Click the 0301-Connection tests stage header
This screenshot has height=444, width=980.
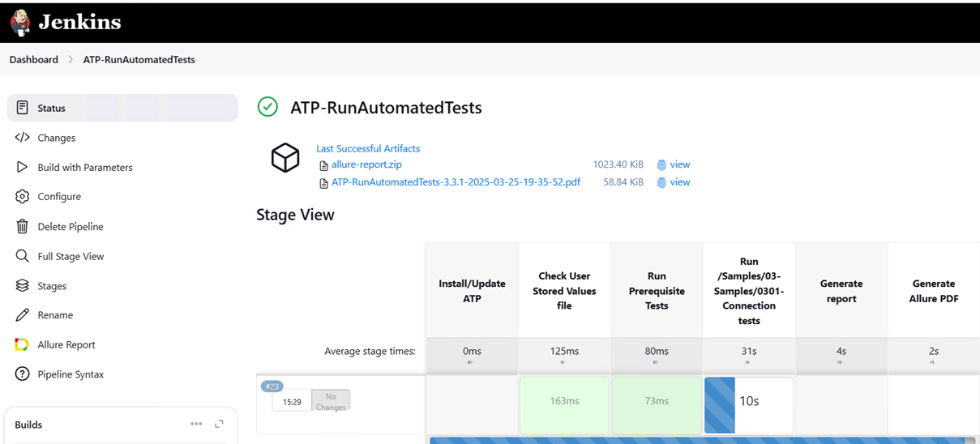click(749, 291)
